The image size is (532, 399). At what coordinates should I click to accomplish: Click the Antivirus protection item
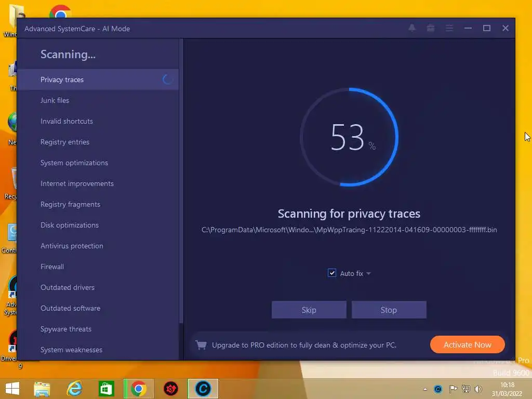pyautogui.click(x=98, y=246)
